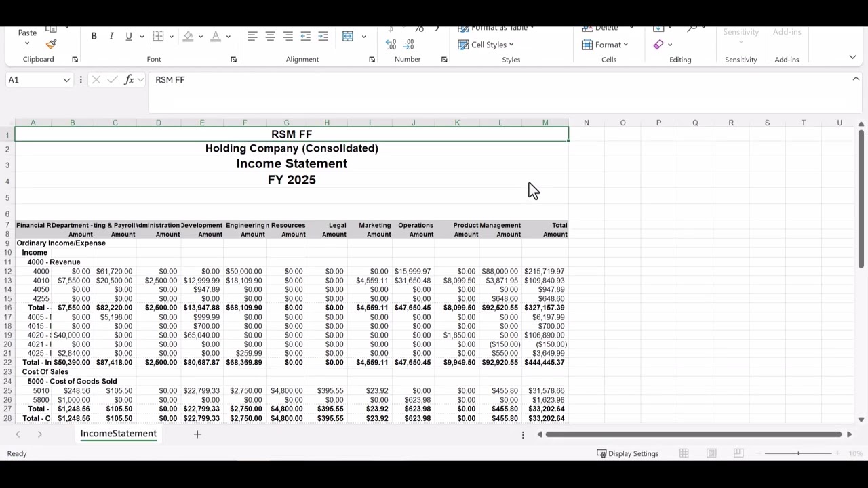Viewport: 868px width, 488px height.
Task: Open Font settings dialog launcher
Action: click(x=233, y=60)
